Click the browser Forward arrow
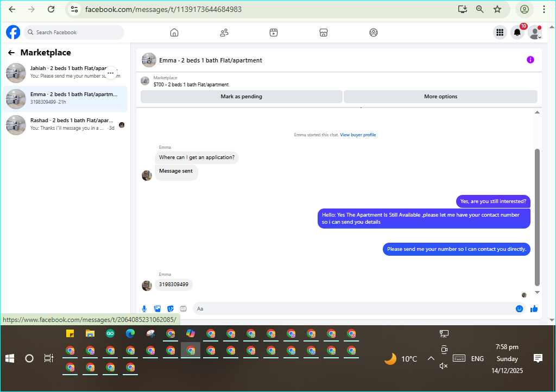Image resolution: width=556 pixels, height=392 pixels. click(31, 9)
